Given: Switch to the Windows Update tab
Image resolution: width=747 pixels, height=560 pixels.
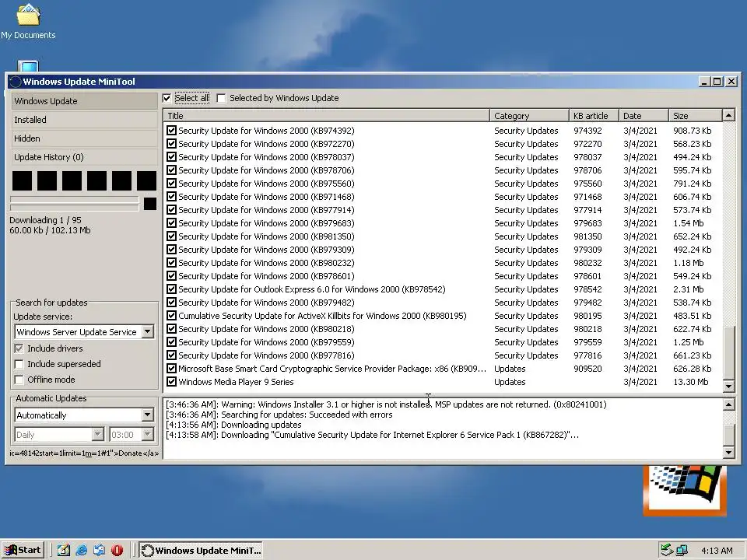Looking at the screenshot, I should pyautogui.click(x=84, y=101).
